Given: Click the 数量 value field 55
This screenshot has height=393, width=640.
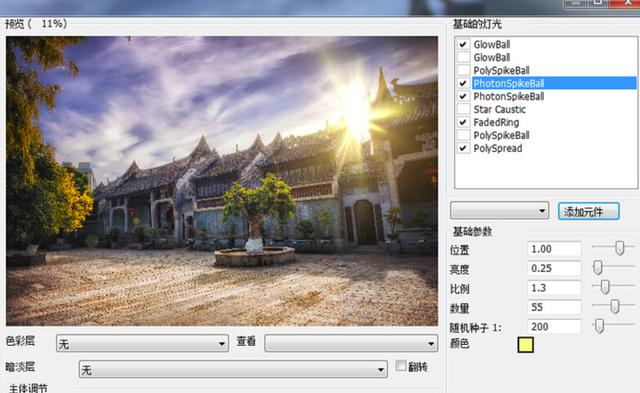Looking at the screenshot, I should point(554,307).
